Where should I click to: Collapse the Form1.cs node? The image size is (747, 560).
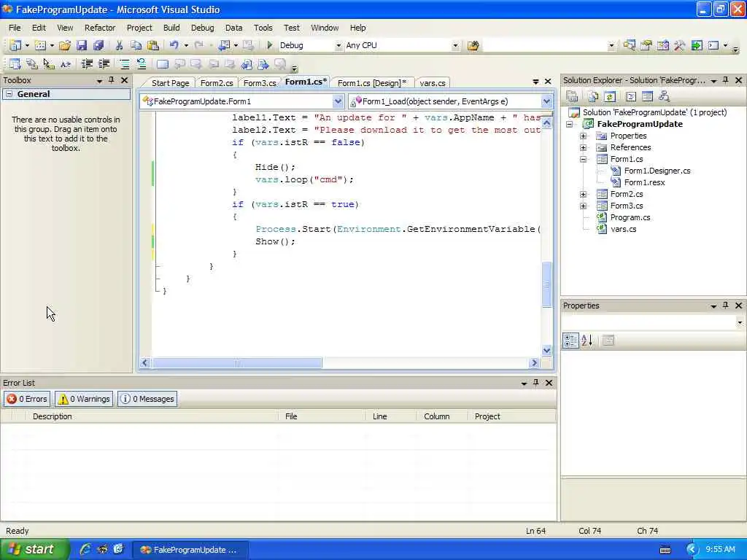point(583,159)
